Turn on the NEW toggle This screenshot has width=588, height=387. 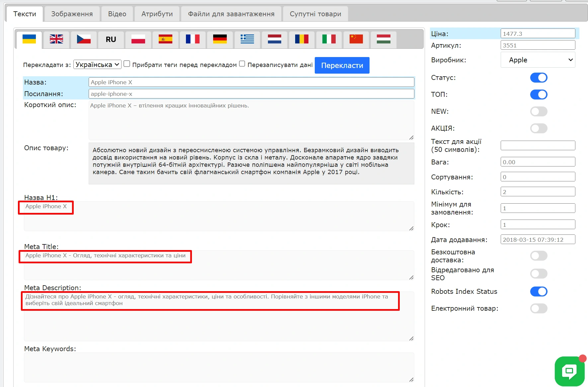pyautogui.click(x=538, y=111)
